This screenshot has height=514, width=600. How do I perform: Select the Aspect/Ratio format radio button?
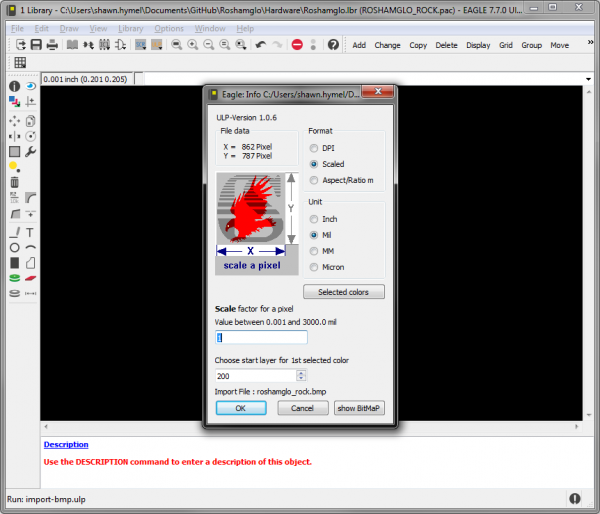314,180
